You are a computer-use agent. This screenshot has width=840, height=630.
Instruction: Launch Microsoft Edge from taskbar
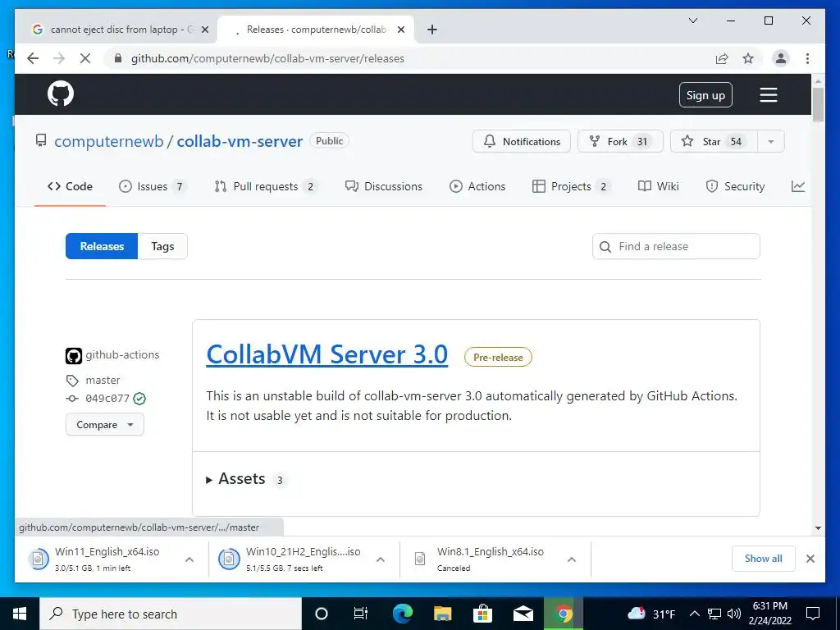point(402,614)
